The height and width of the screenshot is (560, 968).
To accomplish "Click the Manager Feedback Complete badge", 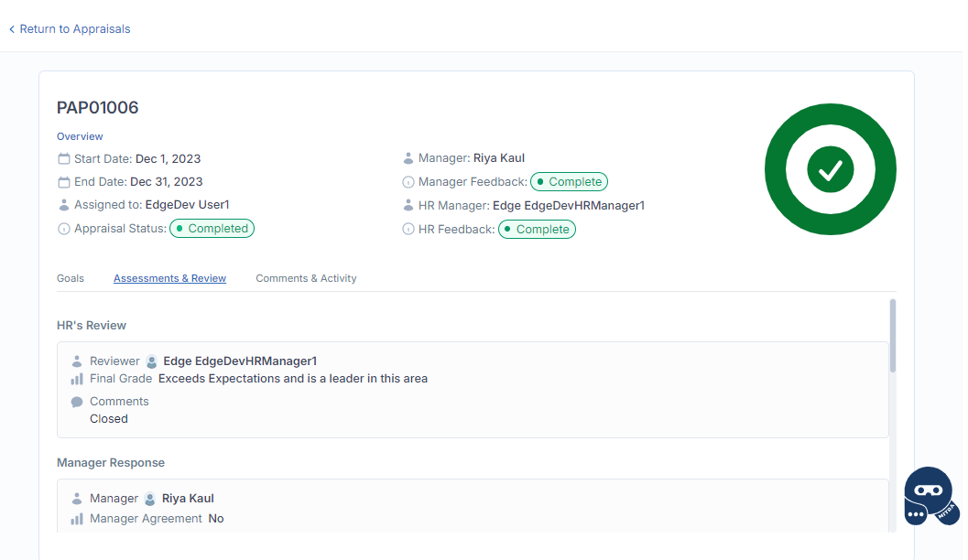I will (x=569, y=182).
